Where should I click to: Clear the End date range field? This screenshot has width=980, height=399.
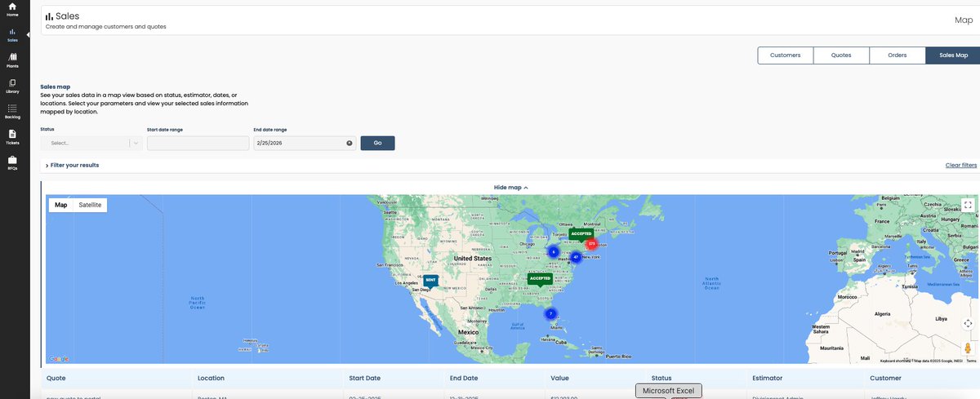(x=350, y=143)
